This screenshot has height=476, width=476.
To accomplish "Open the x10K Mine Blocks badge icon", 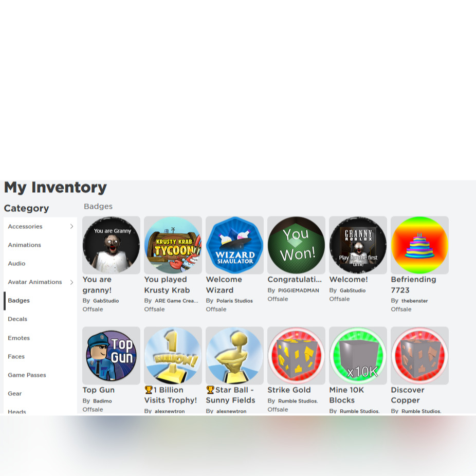I will [358, 356].
